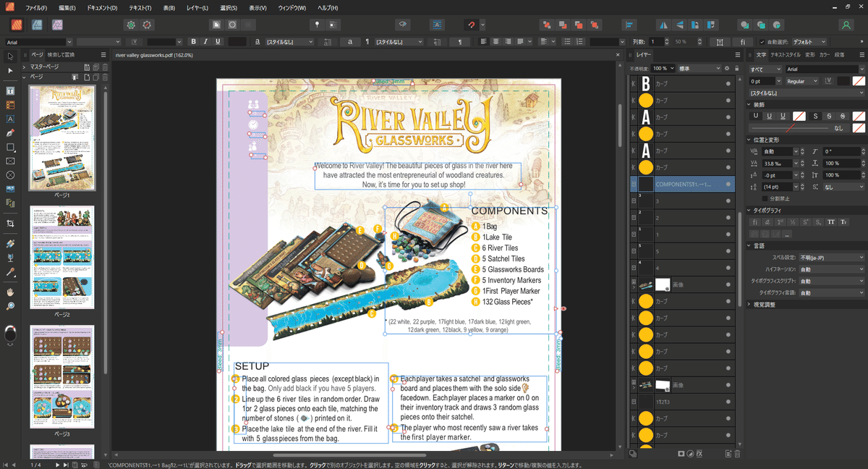Select the Zoom magnifier tool
This screenshot has width=868, height=469.
pyautogui.click(x=10, y=306)
